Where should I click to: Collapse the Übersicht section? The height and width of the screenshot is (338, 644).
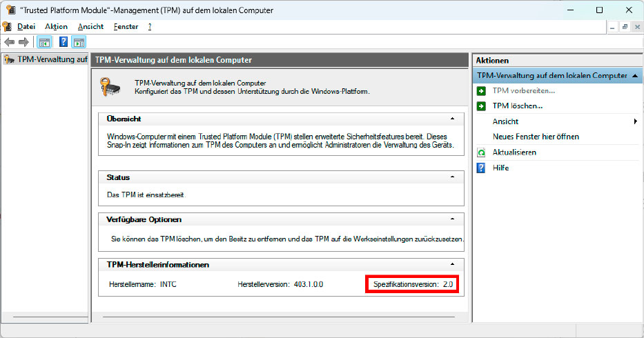452,119
